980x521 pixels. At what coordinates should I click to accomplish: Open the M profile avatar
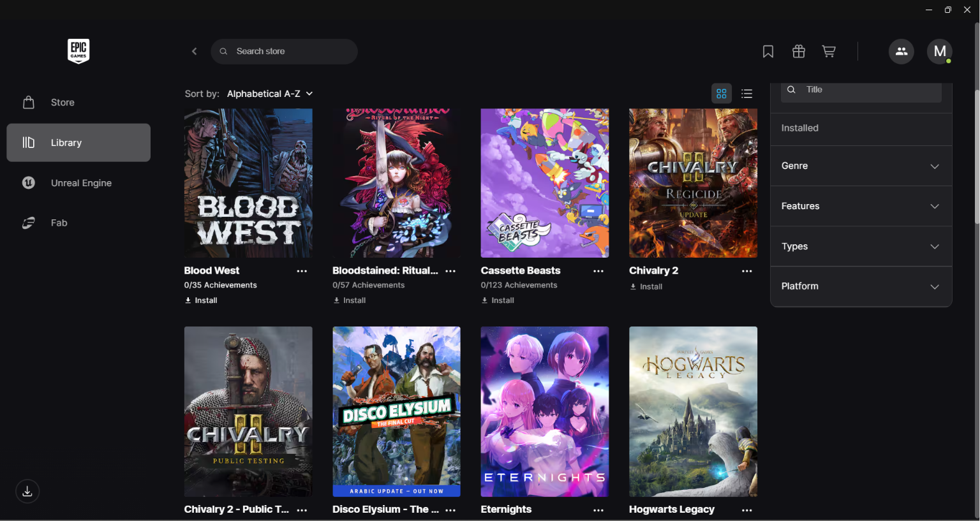[x=940, y=52]
